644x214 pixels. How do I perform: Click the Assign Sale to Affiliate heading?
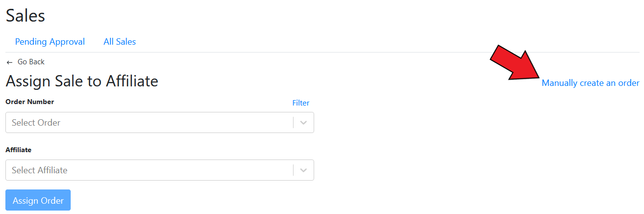[x=82, y=81]
